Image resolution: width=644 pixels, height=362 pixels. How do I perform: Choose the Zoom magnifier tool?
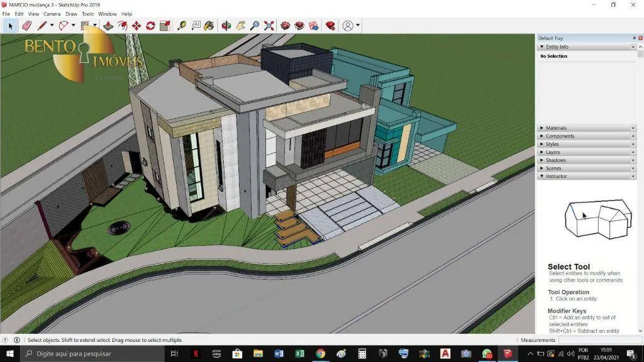click(x=255, y=26)
